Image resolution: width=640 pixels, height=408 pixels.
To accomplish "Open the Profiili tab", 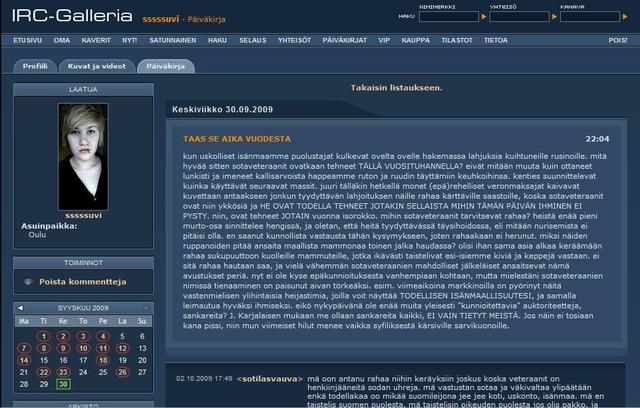I will [35, 66].
